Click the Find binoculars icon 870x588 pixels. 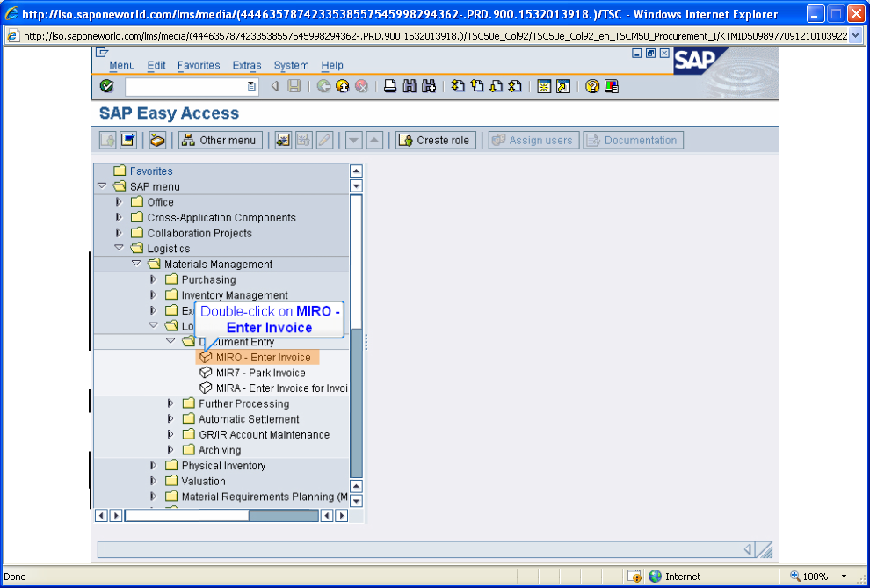(x=410, y=86)
